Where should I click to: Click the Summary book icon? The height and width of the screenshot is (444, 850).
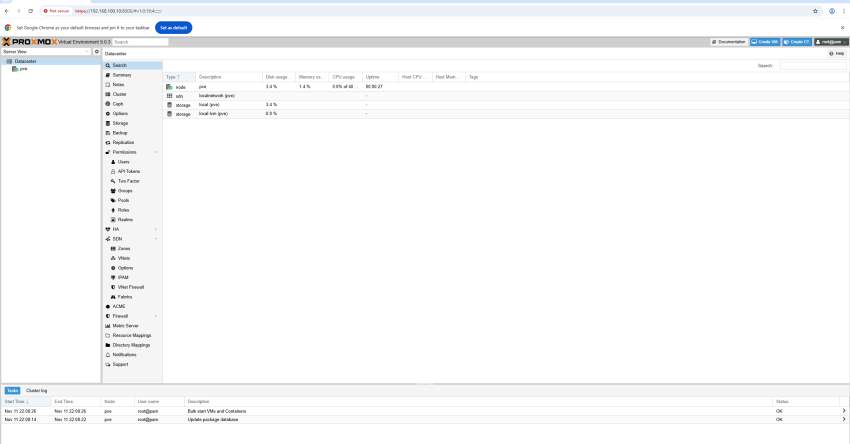point(108,75)
